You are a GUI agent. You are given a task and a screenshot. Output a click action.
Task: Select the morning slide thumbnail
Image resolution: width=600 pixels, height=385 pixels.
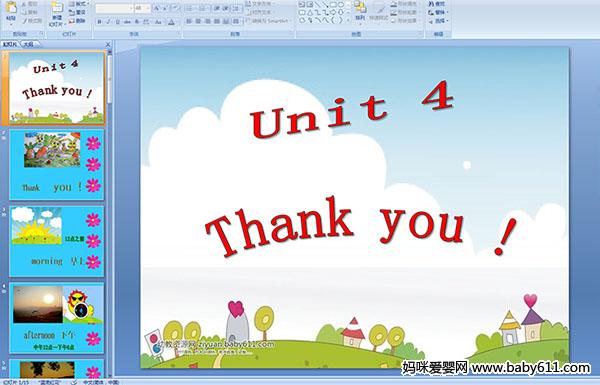point(57,241)
